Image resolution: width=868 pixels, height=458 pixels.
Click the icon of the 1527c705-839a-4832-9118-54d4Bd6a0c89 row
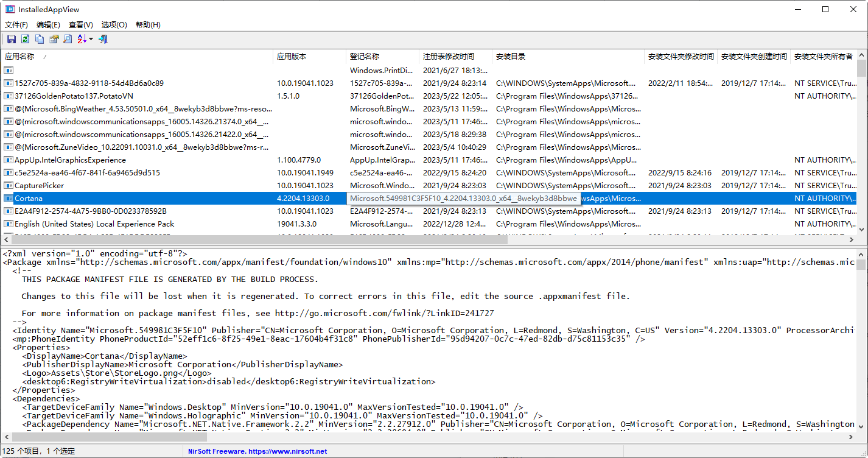point(9,83)
